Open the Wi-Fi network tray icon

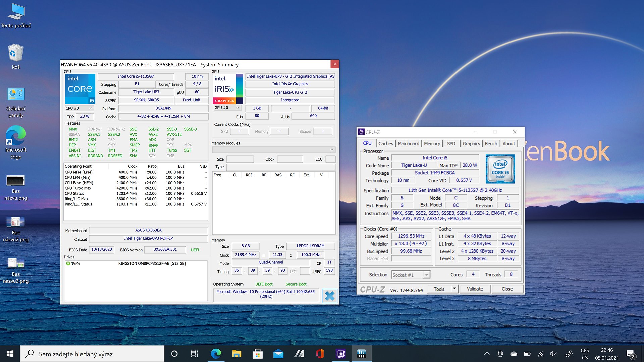point(540,354)
